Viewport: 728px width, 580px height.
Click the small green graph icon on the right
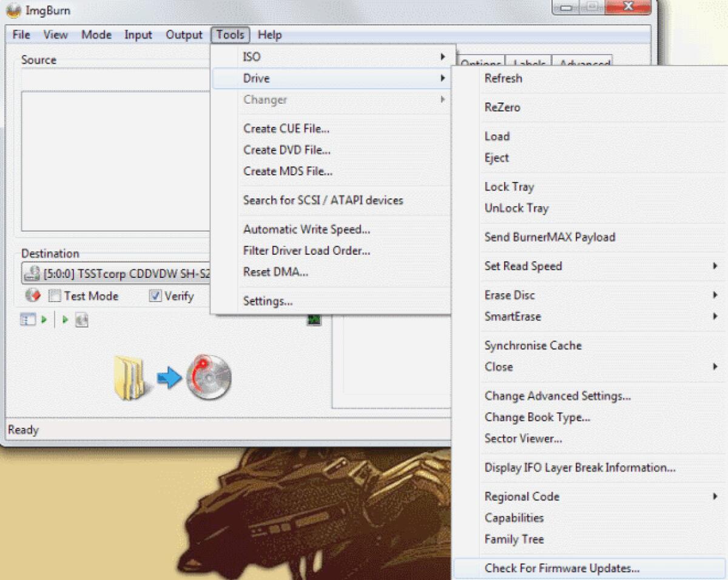click(x=314, y=320)
